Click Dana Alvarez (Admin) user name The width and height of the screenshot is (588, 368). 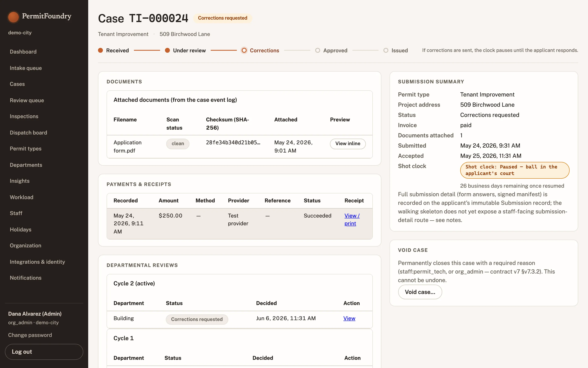click(x=35, y=314)
